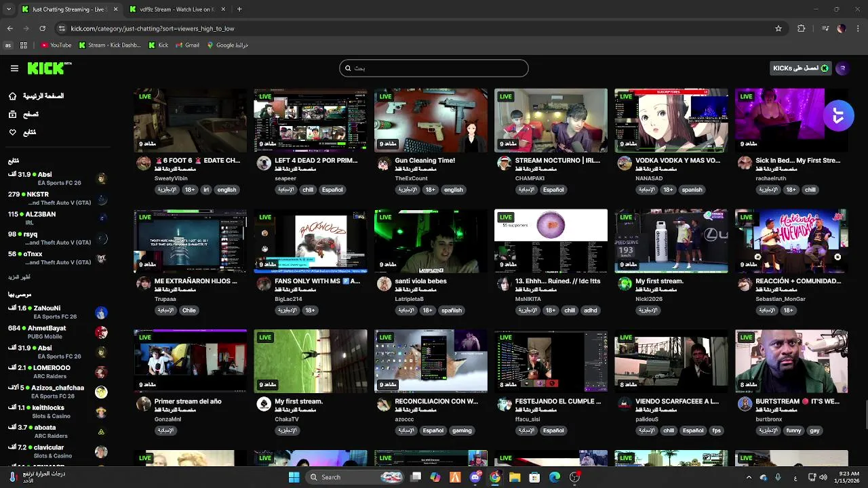Open BigLac214 channel name link

[288, 299]
